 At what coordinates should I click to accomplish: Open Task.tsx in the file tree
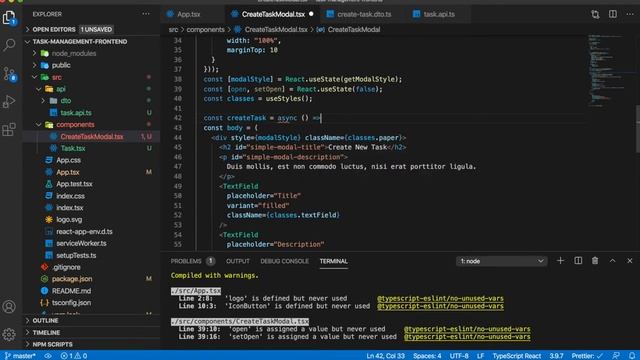(73, 149)
